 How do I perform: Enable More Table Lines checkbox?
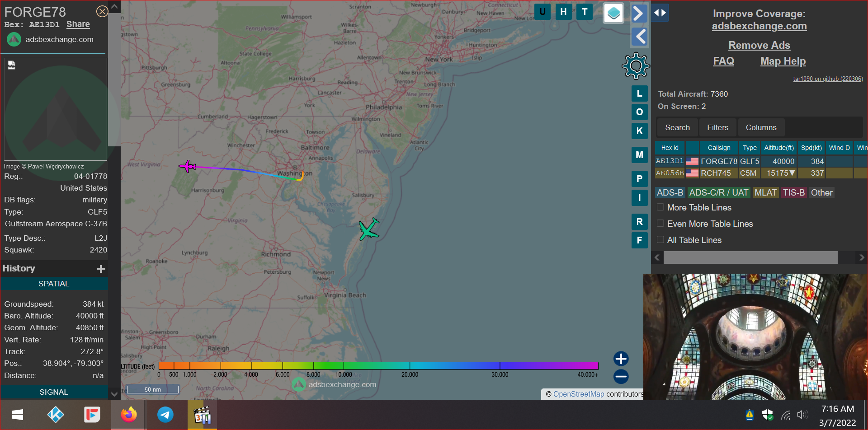(x=660, y=207)
